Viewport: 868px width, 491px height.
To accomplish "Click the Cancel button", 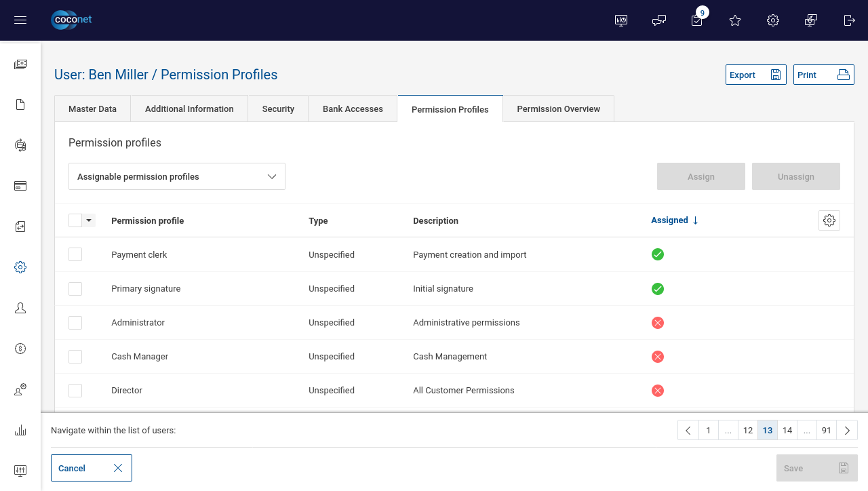I will [92, 468].
